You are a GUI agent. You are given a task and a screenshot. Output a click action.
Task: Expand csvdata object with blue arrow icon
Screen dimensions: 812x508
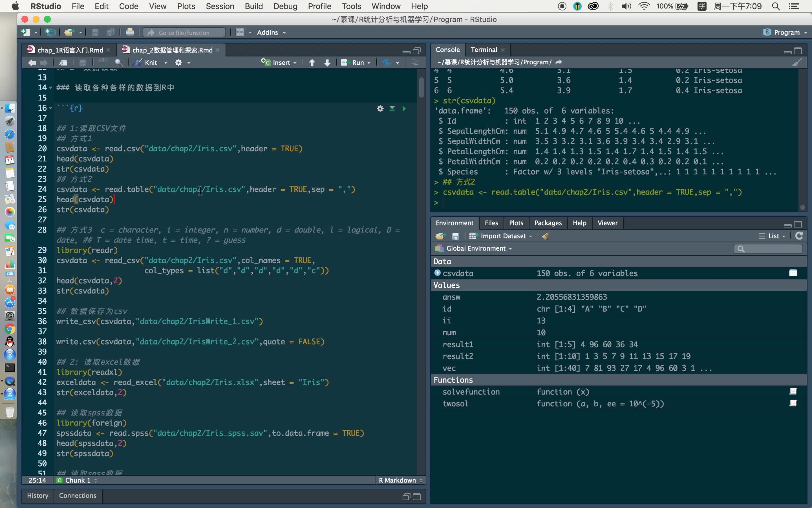tap(437, 273)
